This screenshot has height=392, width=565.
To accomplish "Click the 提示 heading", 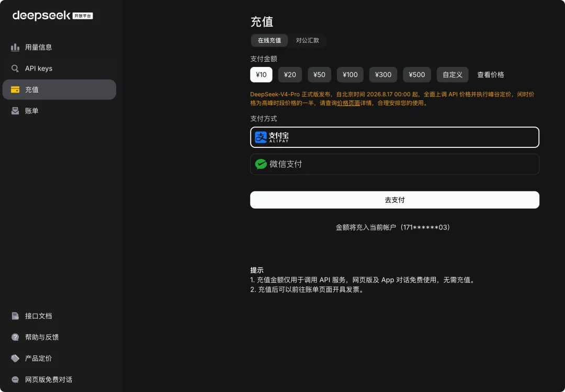I will tap(257, 270).
